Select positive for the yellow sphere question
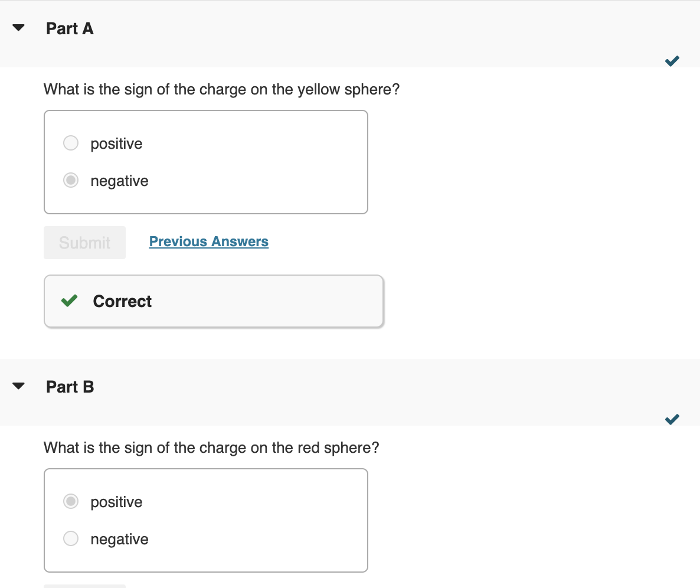The width and height of the screenshot is (700, 588). click(70, 143)
